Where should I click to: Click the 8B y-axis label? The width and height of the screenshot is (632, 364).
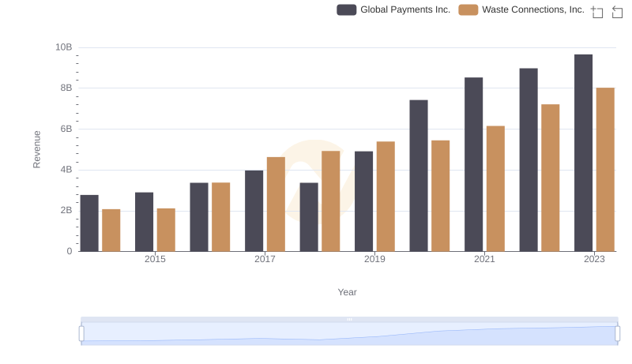(66, 88)
